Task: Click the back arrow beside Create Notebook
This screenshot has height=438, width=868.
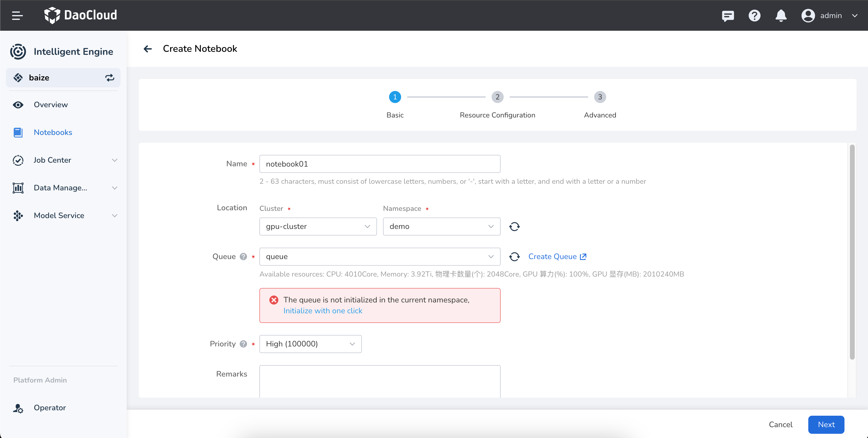Action: (x=147, y=49)
